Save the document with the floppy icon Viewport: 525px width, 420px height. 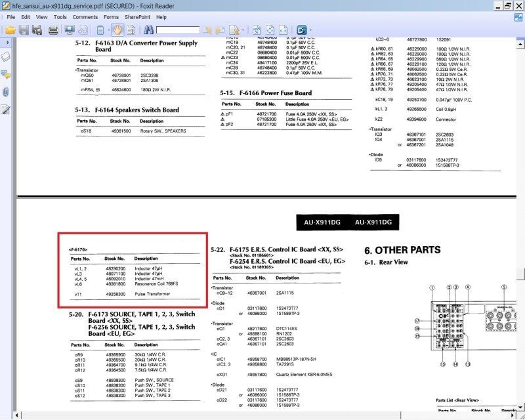pos(24,30)
